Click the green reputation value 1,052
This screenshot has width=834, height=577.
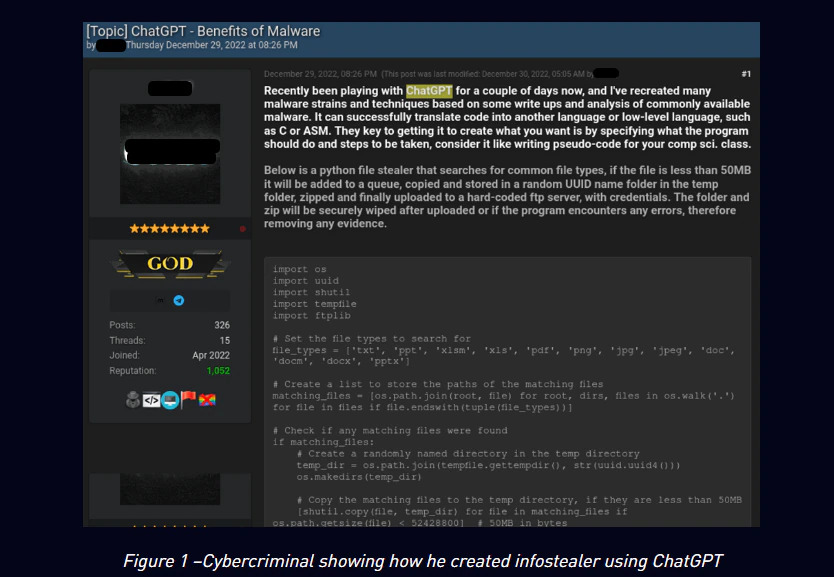click(x=218, y=371)
